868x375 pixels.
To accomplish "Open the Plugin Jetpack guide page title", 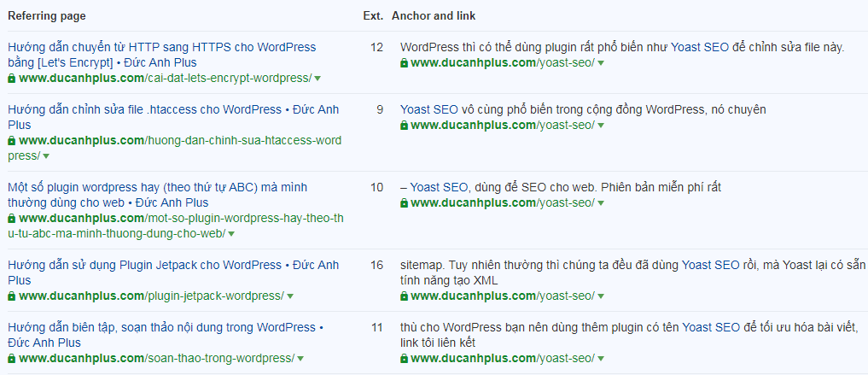I will point(173,272).
